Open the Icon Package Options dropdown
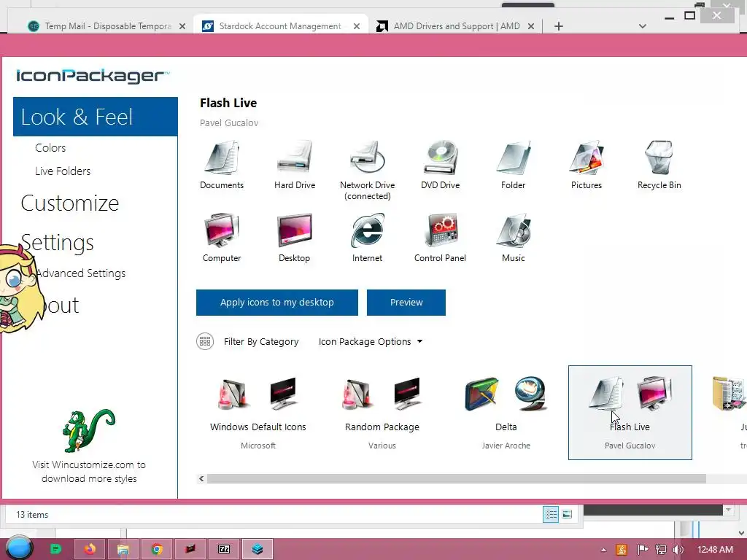The image size is (747, 560). click(370, 341)
